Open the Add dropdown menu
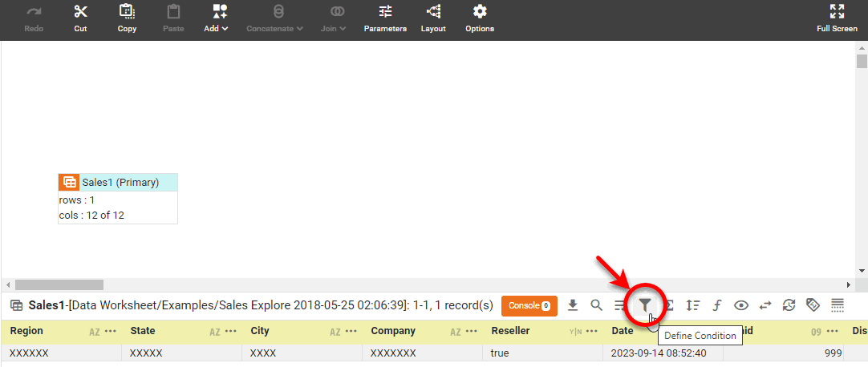 pyautogui.click(x=217, y=18)
